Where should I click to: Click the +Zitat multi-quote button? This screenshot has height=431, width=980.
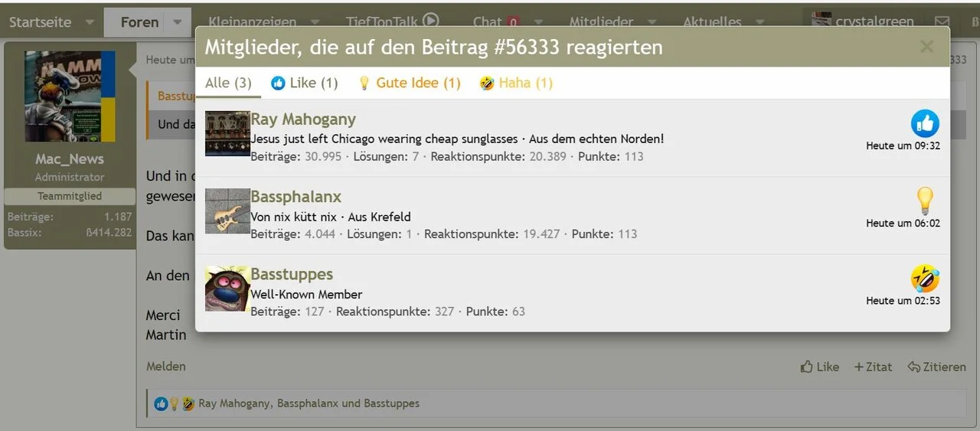(x=874, y=367)
